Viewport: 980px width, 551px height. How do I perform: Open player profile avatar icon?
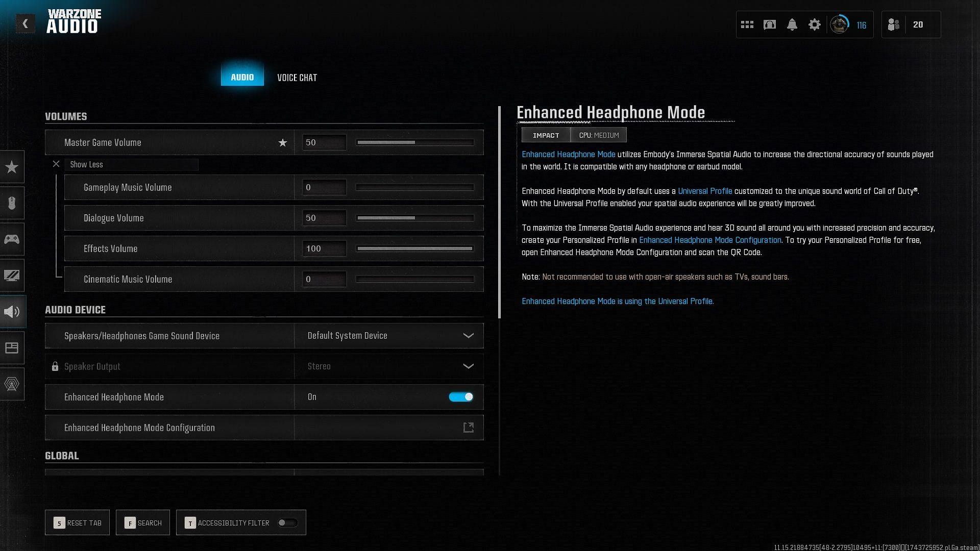(x=839, y=24)
